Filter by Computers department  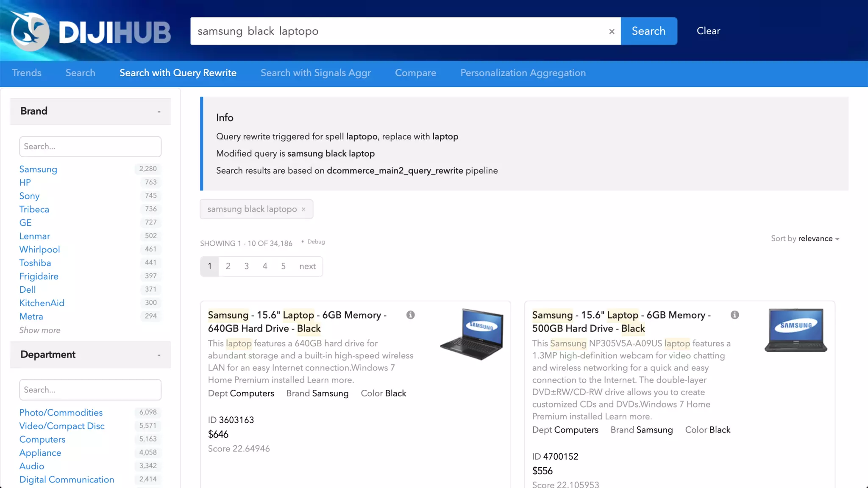point(42,439)
